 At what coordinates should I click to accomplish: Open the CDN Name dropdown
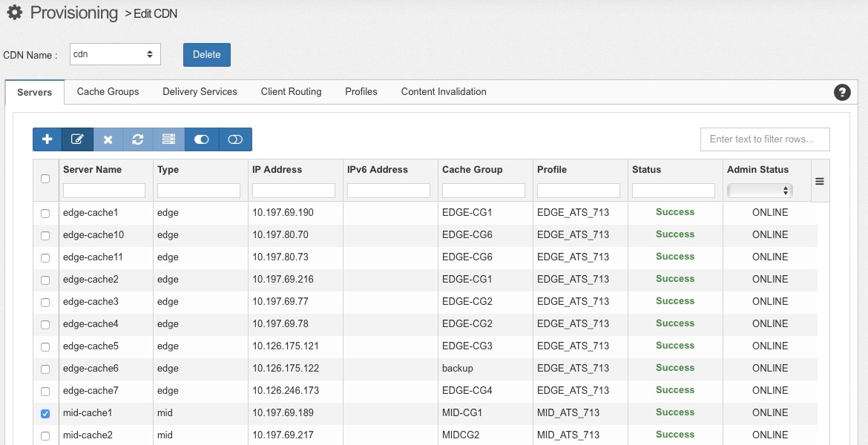coord(115,54)
